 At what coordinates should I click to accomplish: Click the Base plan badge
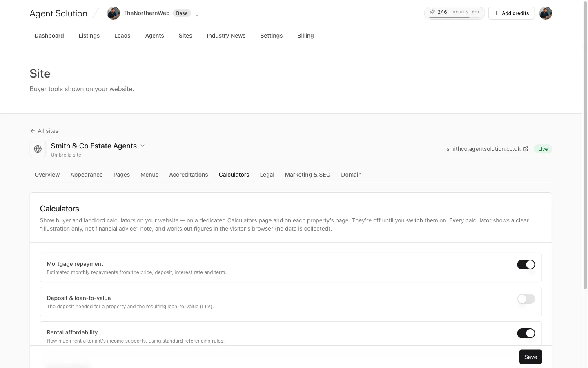point(182,13)
